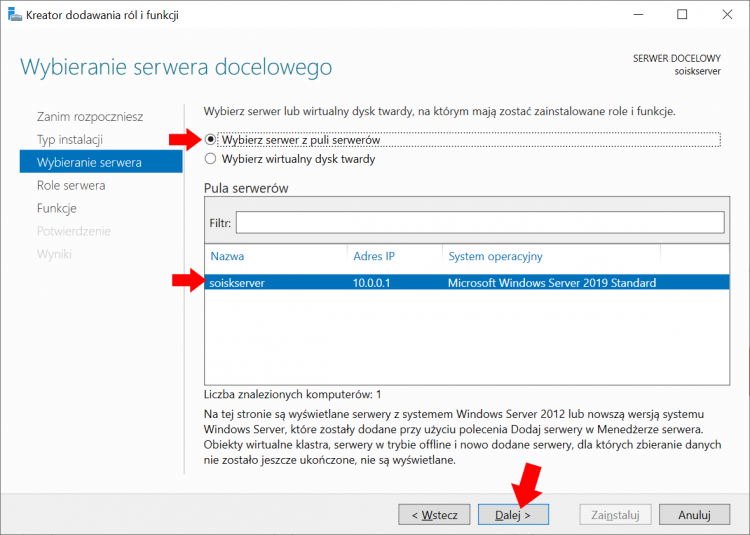
Task: Sort server list by Nazwa column
Action: [227, 256]
